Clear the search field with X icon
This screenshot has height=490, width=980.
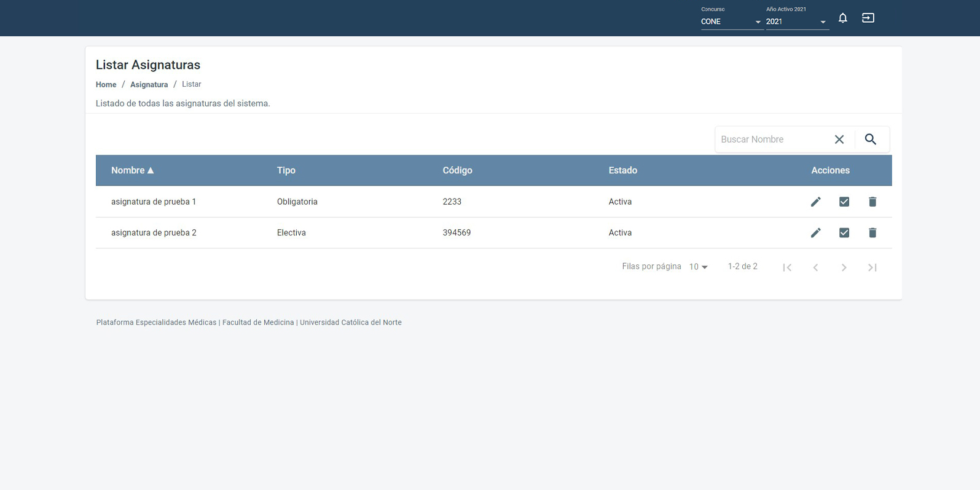click(x=839, y=140)
